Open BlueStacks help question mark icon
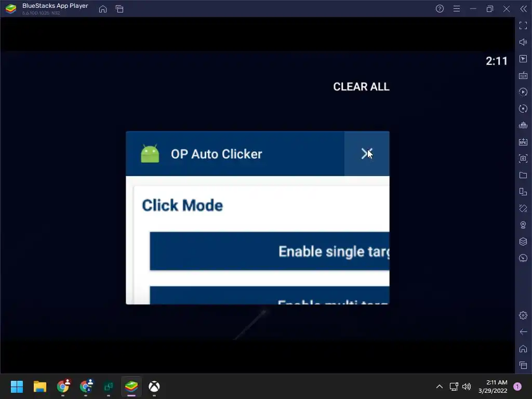This screenshot has height=399, width=532. click(x=440, y=9)
